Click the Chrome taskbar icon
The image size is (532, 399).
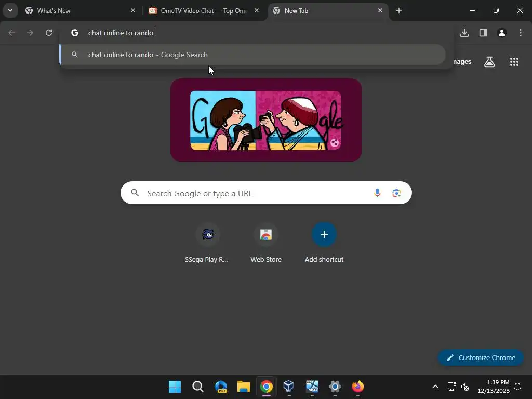(x=267, y=387)
